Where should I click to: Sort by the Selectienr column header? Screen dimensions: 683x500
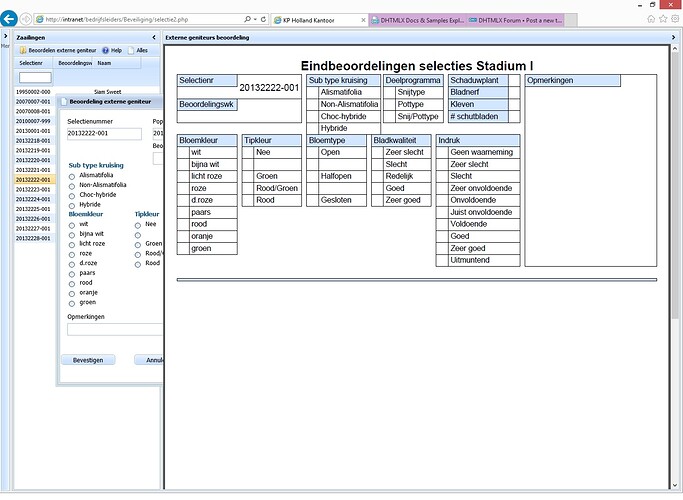point(34,63)
